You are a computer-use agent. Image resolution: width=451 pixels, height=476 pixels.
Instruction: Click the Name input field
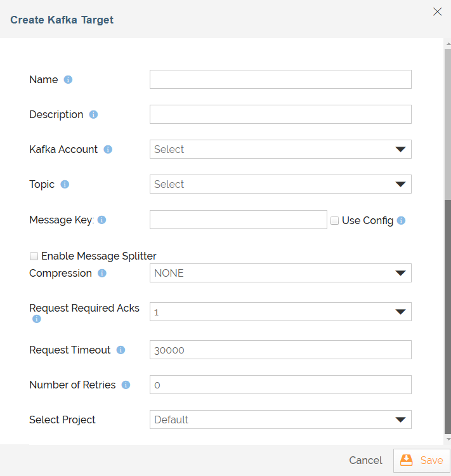pyautogui.click(x=280, y=79)
